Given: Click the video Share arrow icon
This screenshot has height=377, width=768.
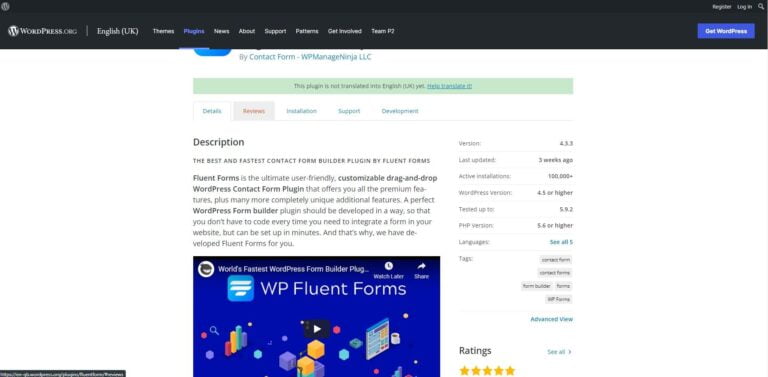Looking at the screenshot, I should tap(421, 266).
